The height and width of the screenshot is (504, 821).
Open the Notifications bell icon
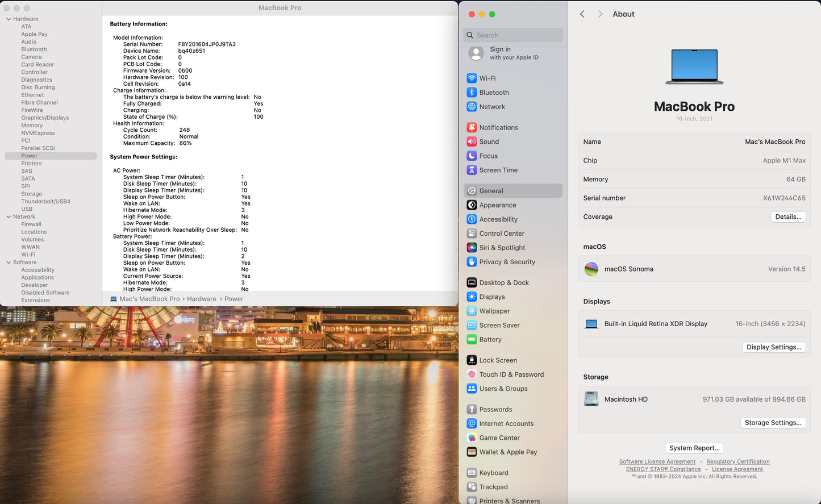pos(472,127)
